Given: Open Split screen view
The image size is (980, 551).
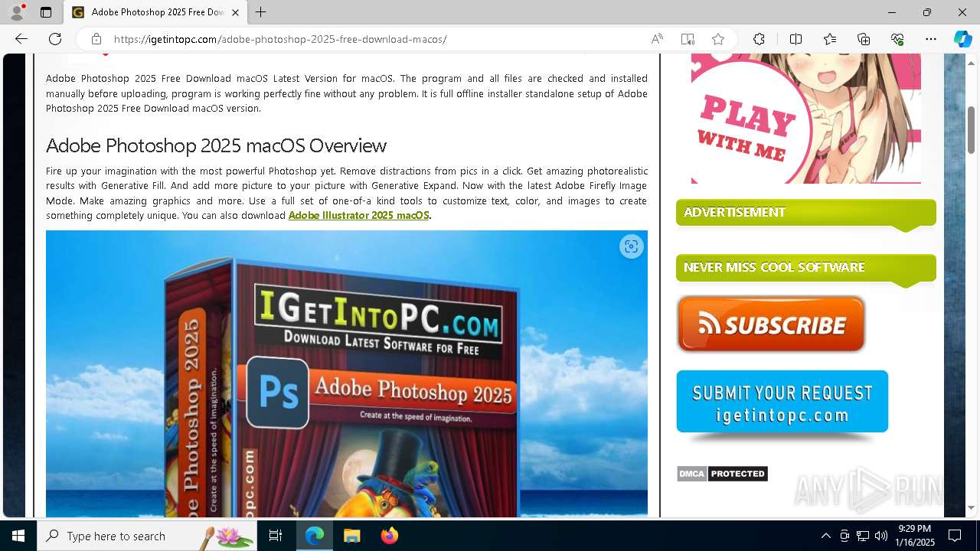Looking at the screenshot, I should point(795,39).
